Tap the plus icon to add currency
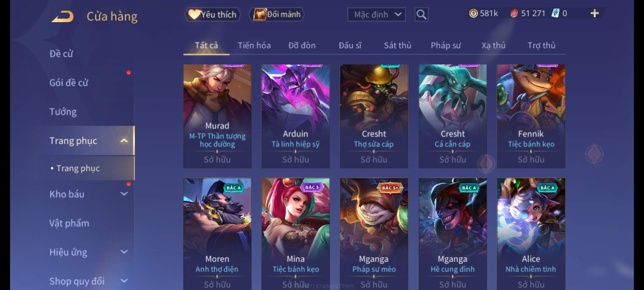644x290 pixels. (x=595, y=13)
